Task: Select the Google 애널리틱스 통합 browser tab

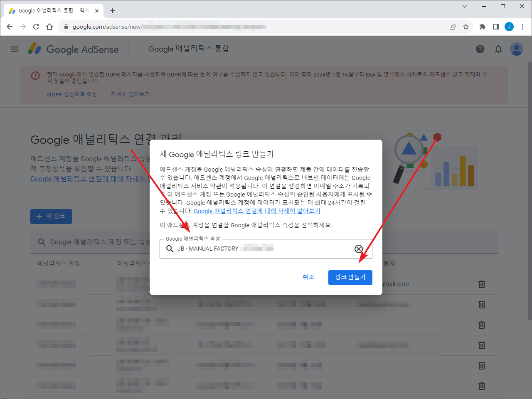Action: coord(53,11)
